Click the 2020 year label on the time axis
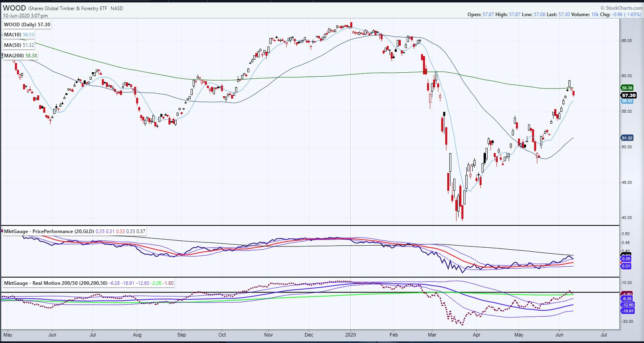 click(x=350, y=335)
